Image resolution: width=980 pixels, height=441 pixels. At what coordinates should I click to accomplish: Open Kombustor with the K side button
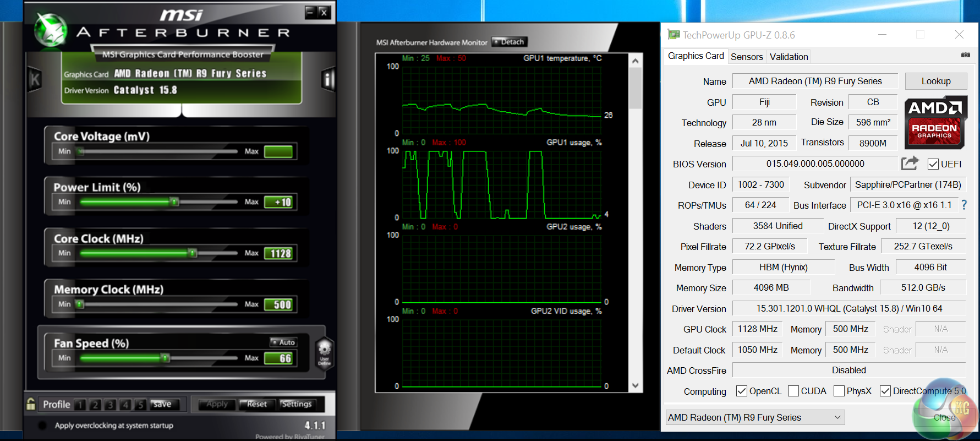click(x=35, y=80)
